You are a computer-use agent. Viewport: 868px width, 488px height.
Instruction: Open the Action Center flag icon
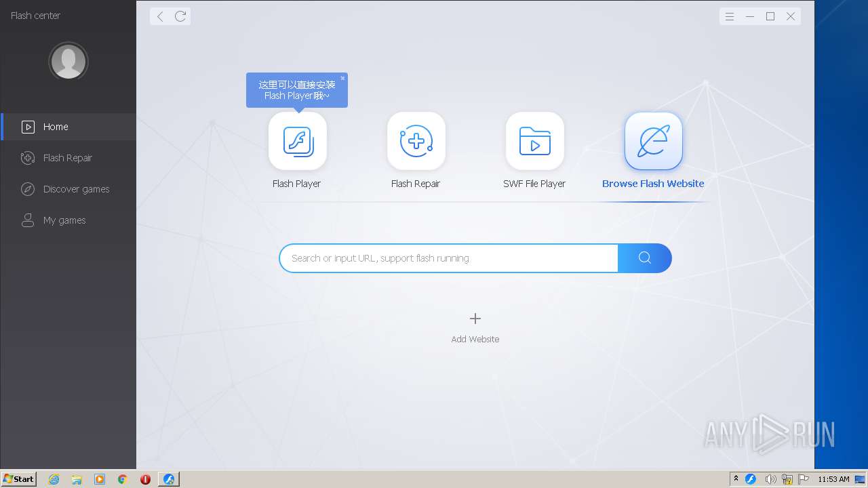[x=804, y=479]
